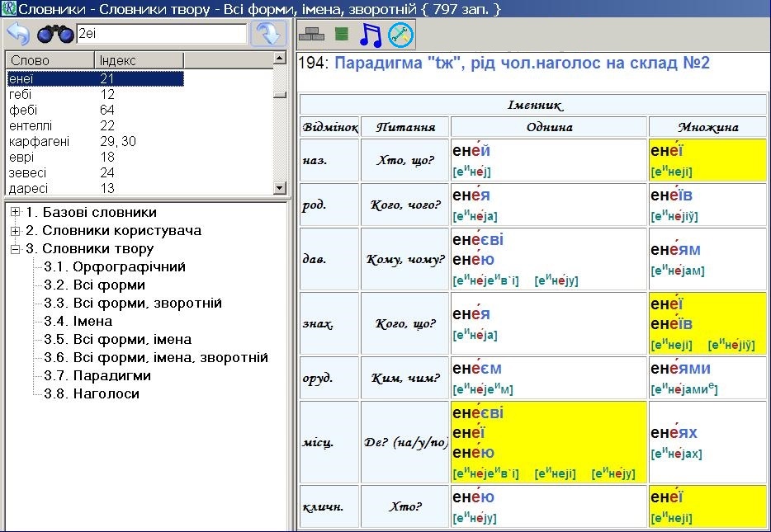Open '3.7. Парадигми' dictionary
Image resolution: width=771 pixels, height=532 pixels.
tap(97, 376)
